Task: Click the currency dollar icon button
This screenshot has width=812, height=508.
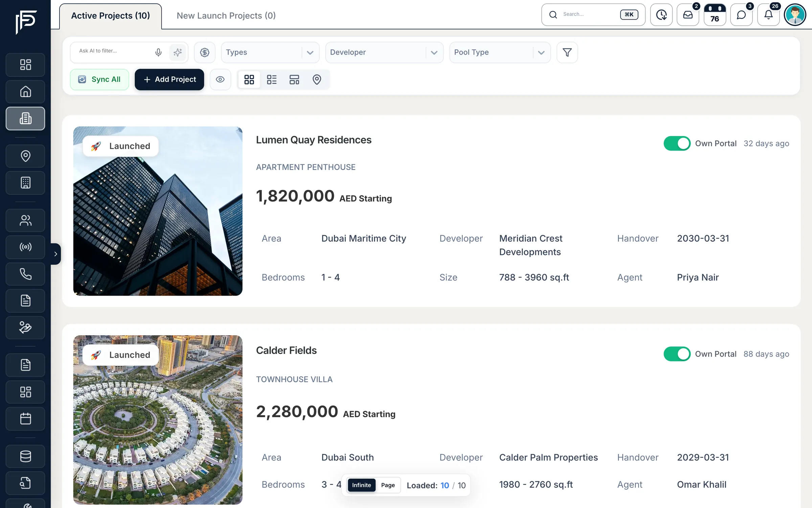Action: [x=204, y=52]
